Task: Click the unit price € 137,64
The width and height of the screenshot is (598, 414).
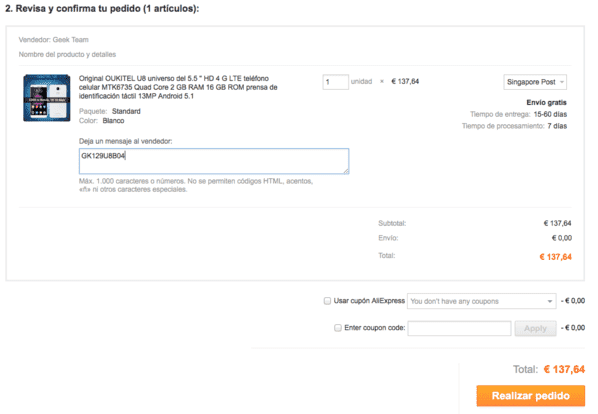Action: (405, 81)
